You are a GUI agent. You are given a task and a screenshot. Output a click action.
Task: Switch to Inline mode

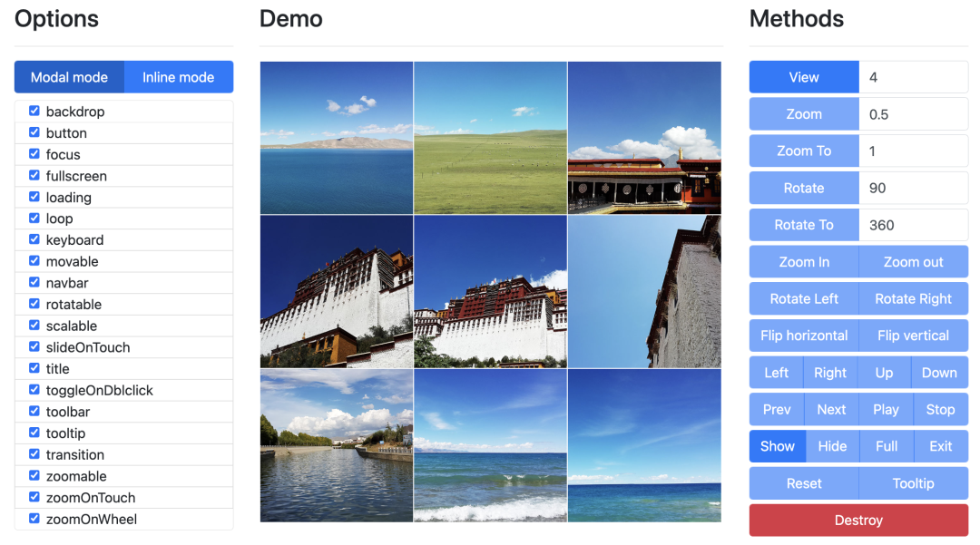click(x=179, y=77)
